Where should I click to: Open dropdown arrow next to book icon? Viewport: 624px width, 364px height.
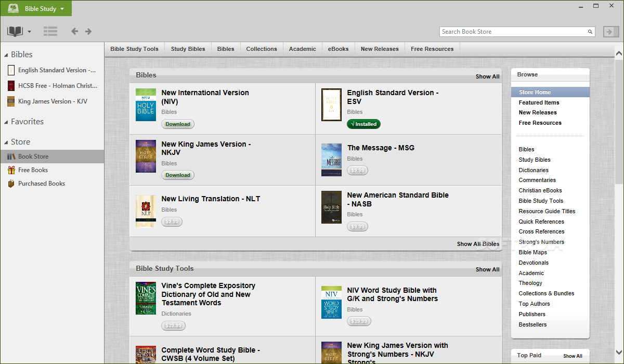click(29, 32)
